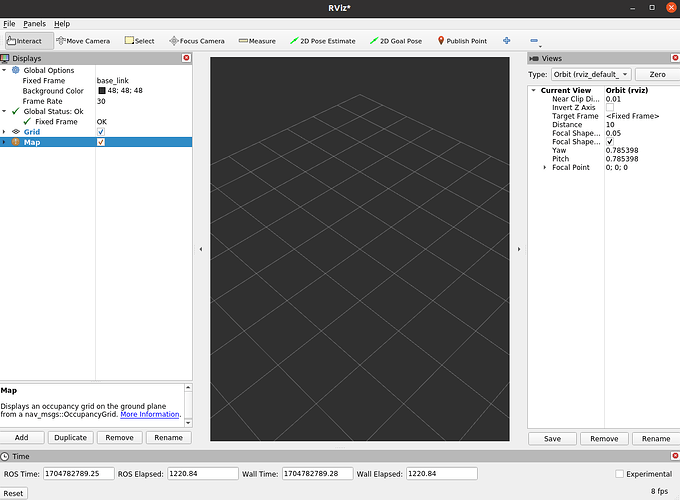The height and width of the screenshot is (500, 680).
Task: Uncheck the Map display checkbox
Action: point(101,142)
